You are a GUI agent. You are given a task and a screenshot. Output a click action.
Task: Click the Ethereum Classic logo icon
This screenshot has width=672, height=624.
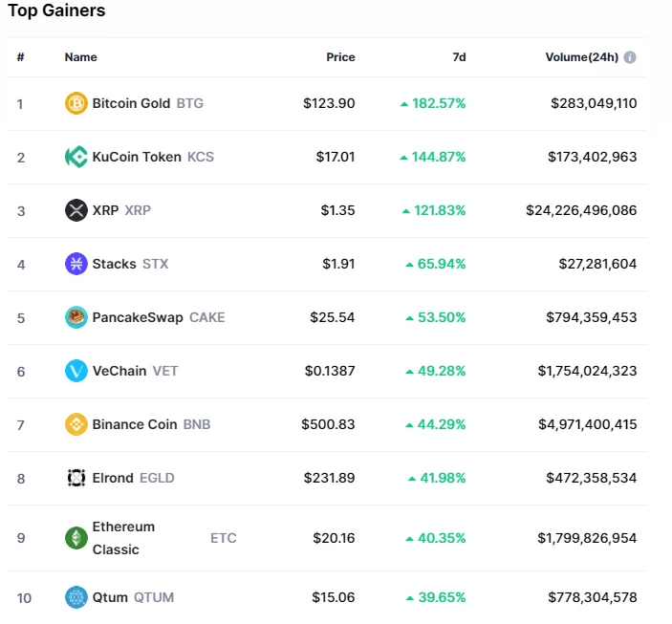[76, 538]
